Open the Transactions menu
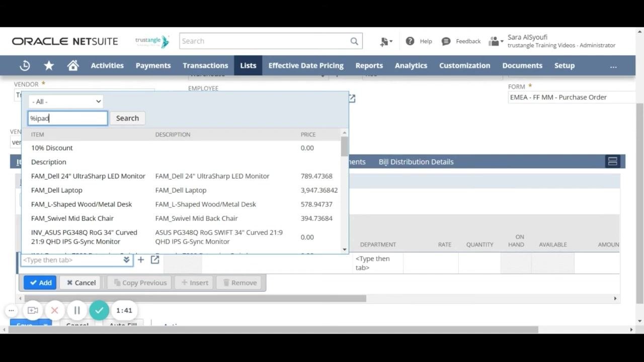Screen dimensions: 644x362 coord(205,65)
